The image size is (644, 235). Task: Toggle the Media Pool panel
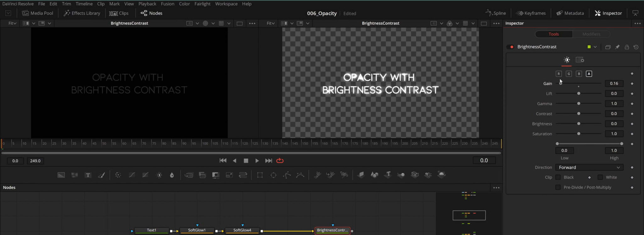(x=38, y=13)
